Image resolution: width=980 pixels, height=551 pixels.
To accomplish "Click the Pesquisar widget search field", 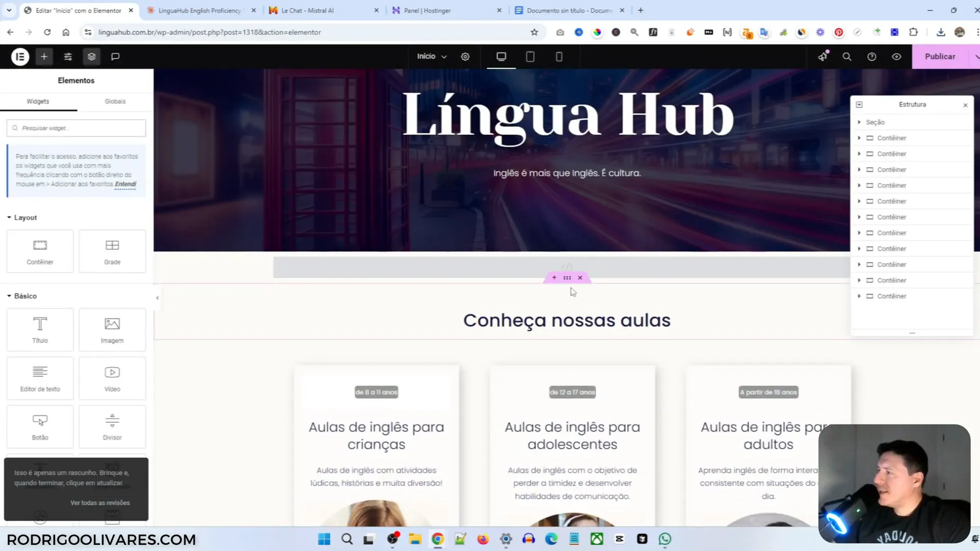I will pos(76,128).
